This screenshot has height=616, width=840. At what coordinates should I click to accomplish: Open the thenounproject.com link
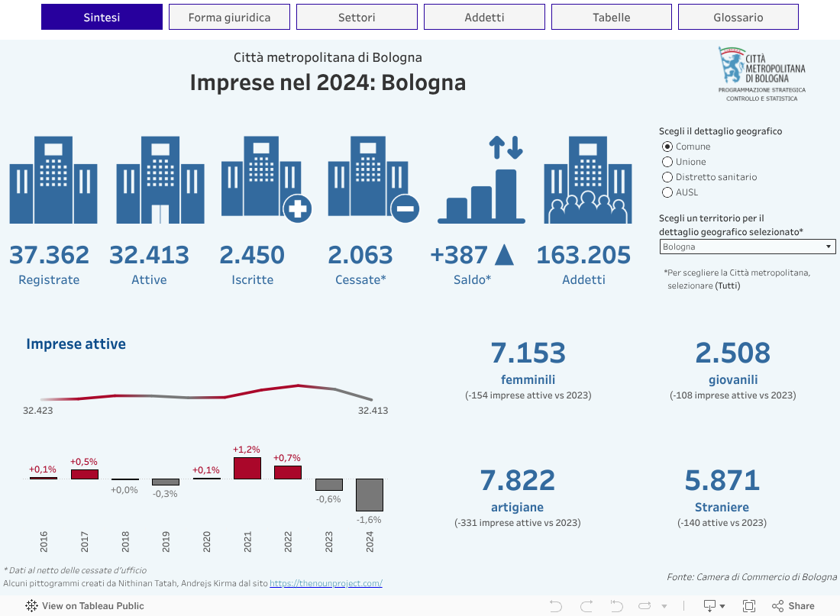325,583
